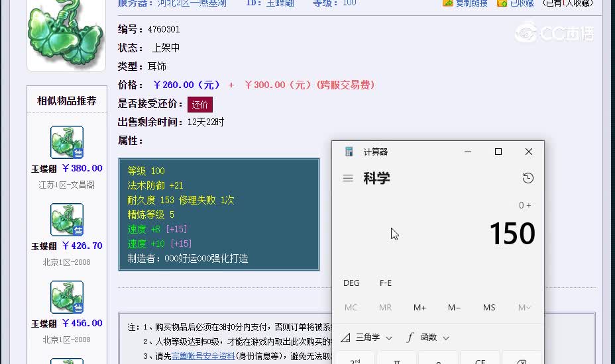
Task: Click the MR memory recall button
Action: click(385, 308)
